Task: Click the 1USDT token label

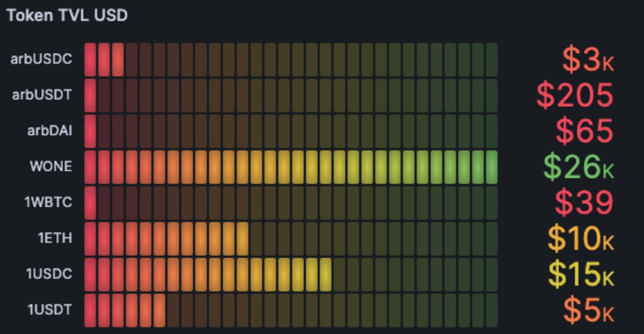Action: (x=52, y=309)
